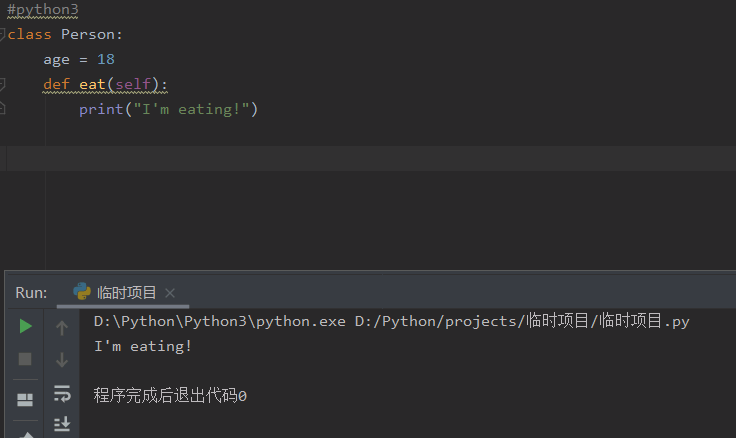Image resolution: width=736 pixels, height=438 pixels.
Task: Jump up the stack trace arrow
Action: point(62,328)
